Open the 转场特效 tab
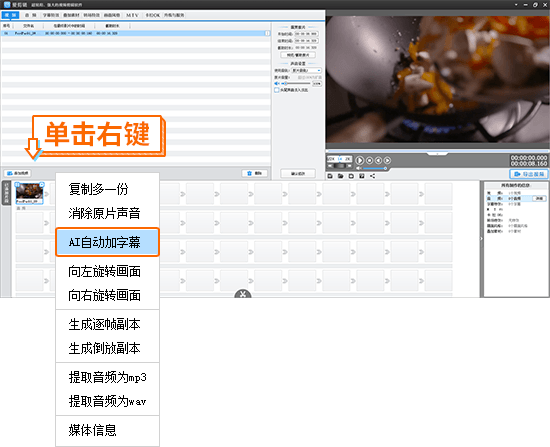 point(92,15)
